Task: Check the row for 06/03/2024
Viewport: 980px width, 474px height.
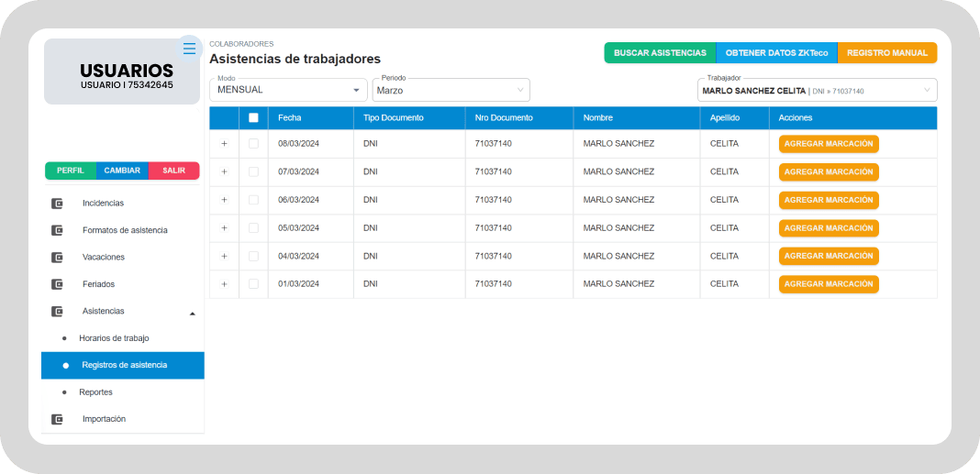Action: pyautogui.click(x=253, y=200)
